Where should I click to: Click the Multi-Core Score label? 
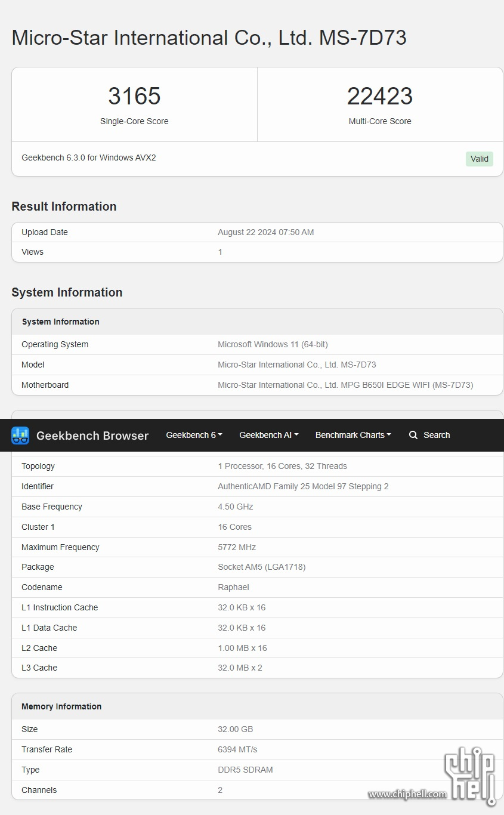tap(380, 121)
